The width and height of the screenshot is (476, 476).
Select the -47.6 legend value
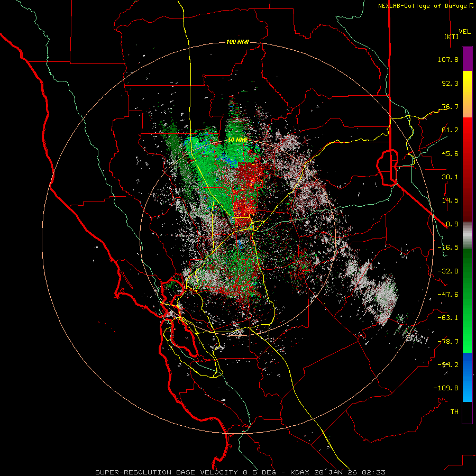pyautogui.click(x=448, y=295)
